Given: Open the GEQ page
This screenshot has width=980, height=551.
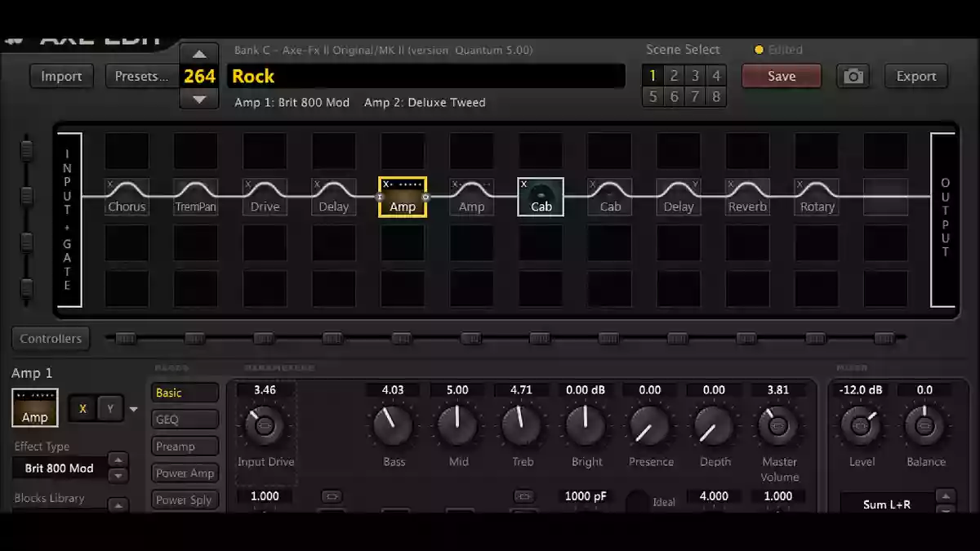Looking at the screenshot, I should click(185, 420).
